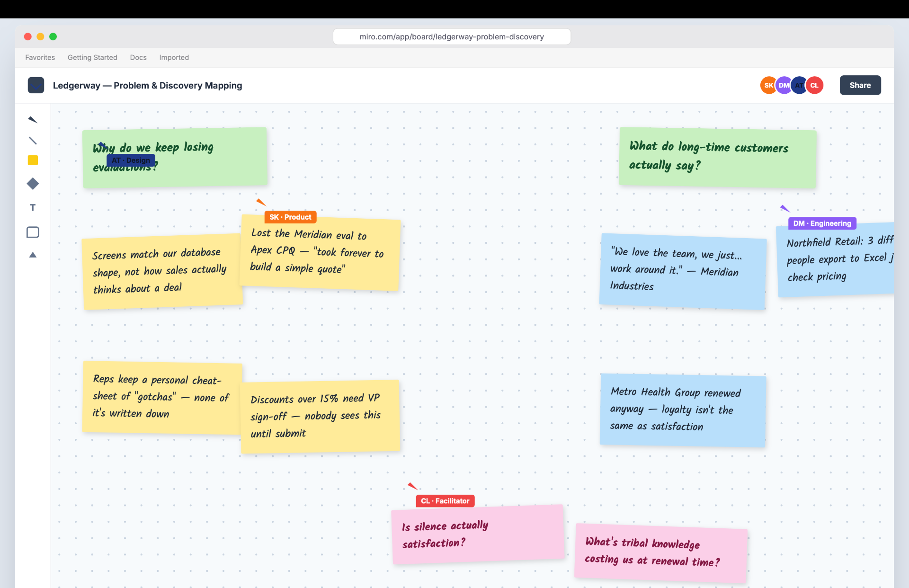The width and height of the screenshot is (909, 588).
Task: Click the DM collaborator avatar
Action: pyautogui.click(x=784, y=85)
